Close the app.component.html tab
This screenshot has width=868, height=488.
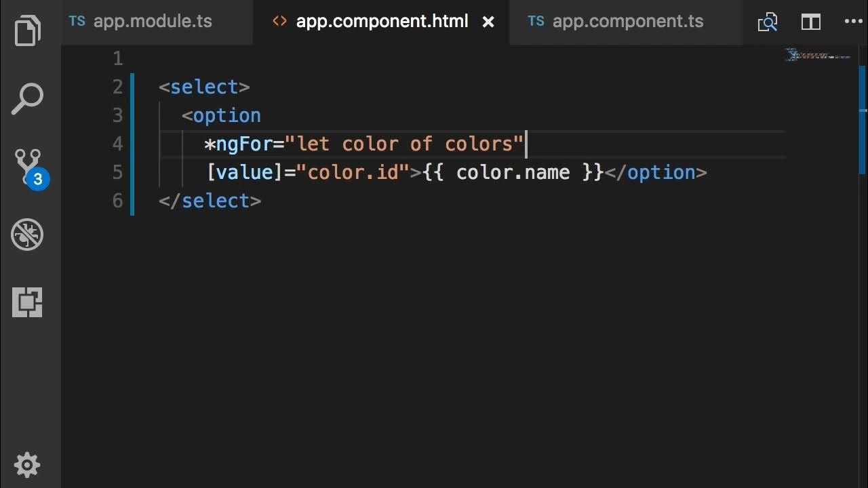pyautogui.click(x=488, y=22)
